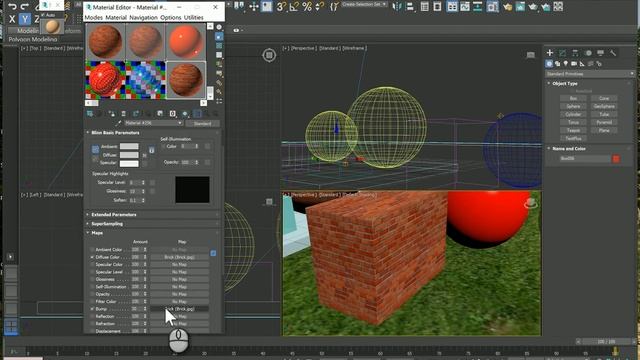The height and width of the screenshot is (360, 640).
Task: Select the Geometry category icon
Action: pyautogui.click(x=549, y=64)
